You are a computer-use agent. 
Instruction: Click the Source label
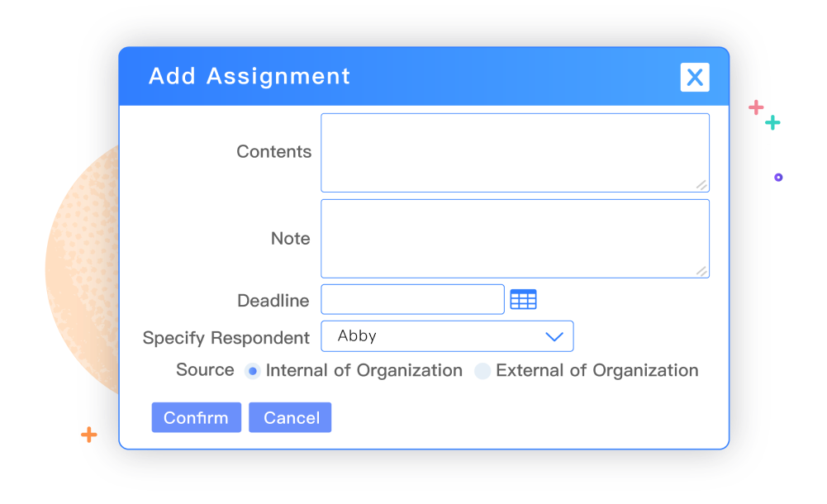coord(205,370)
